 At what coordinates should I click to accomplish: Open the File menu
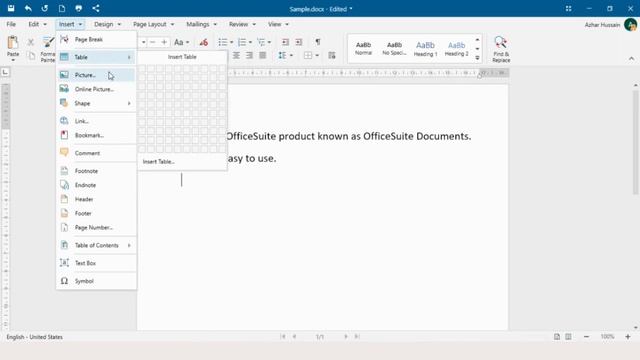pyautogui.click(x=11, y=24)
